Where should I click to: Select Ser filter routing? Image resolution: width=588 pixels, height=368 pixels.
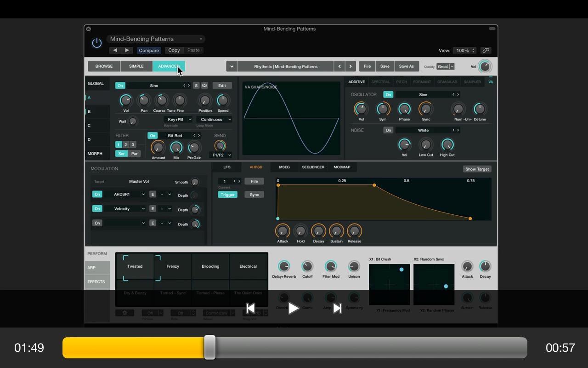[x=121, y=154]
